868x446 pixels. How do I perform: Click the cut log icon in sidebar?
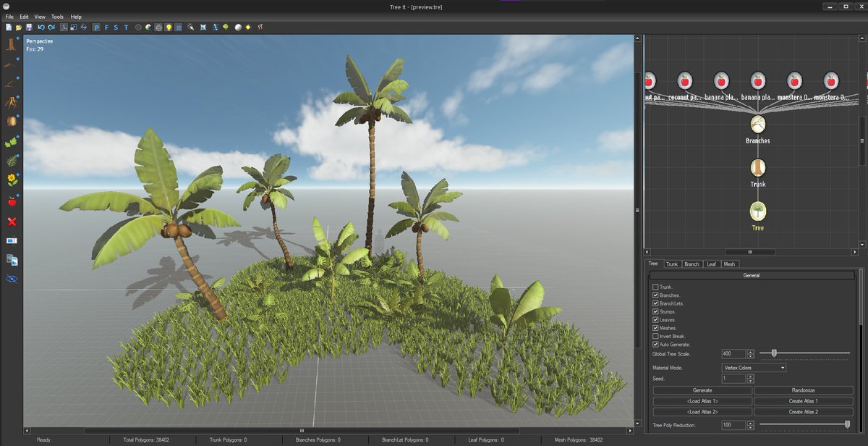point(12,121)
